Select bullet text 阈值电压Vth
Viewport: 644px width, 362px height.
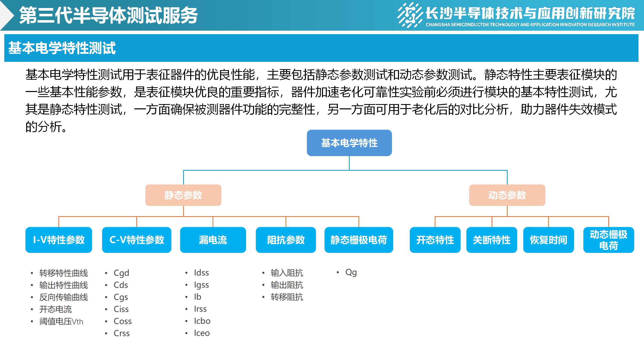61,321
